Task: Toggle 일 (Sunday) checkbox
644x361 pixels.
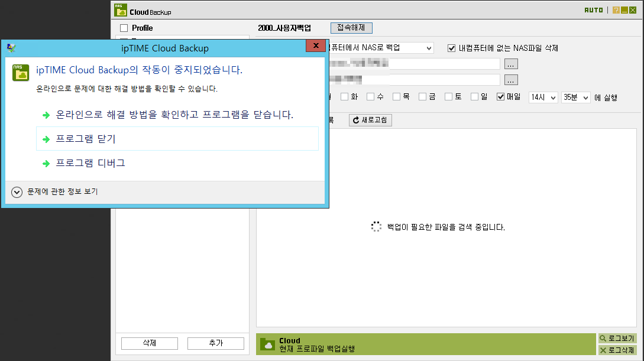Action: click(x=474, y=96)
